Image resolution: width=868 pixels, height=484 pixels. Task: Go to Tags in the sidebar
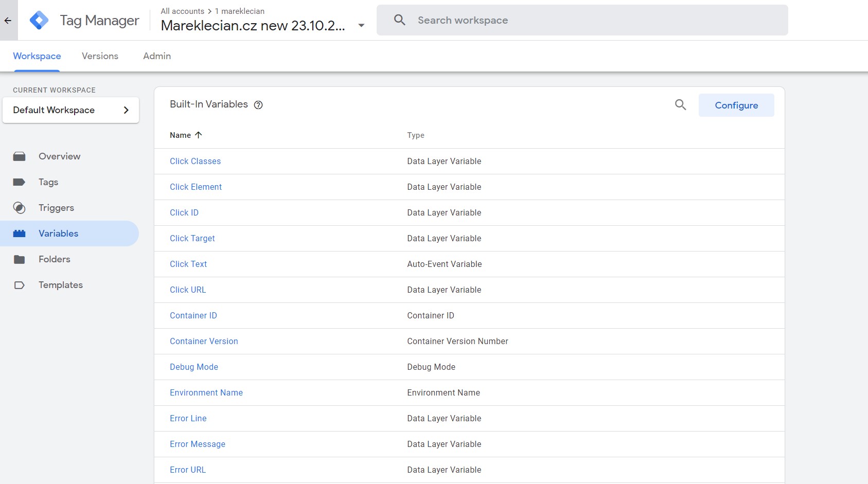pyautogui.click(x=48, y=182)
